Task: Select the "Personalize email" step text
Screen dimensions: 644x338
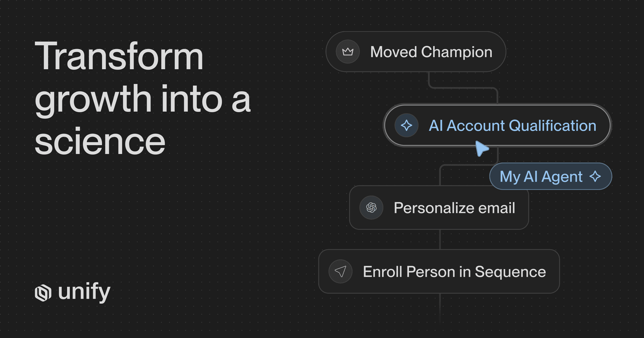Action: pyautogui.click(x=454, y=208)
